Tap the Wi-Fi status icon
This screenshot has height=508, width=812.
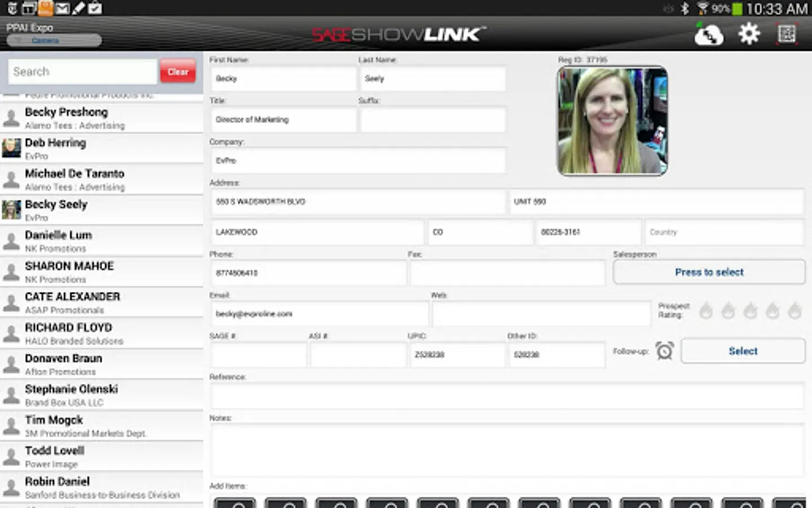tap(703, 8)
